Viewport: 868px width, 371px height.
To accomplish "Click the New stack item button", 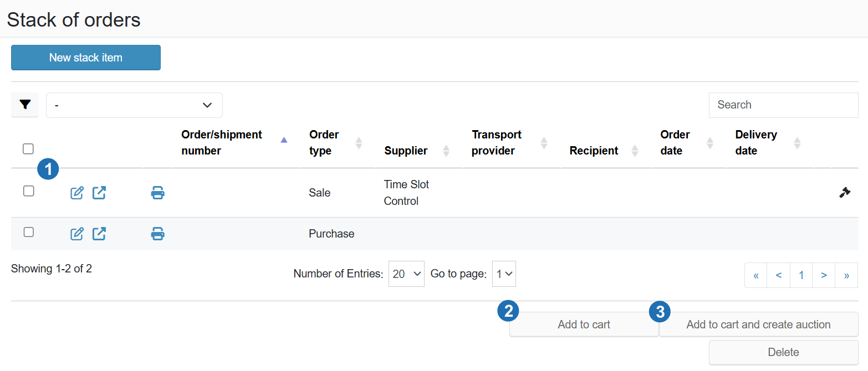I will (x=86, y=58).
